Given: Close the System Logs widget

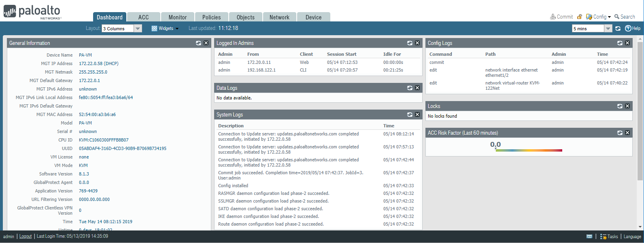Looking at the screenshot, I should coord(417,114).
